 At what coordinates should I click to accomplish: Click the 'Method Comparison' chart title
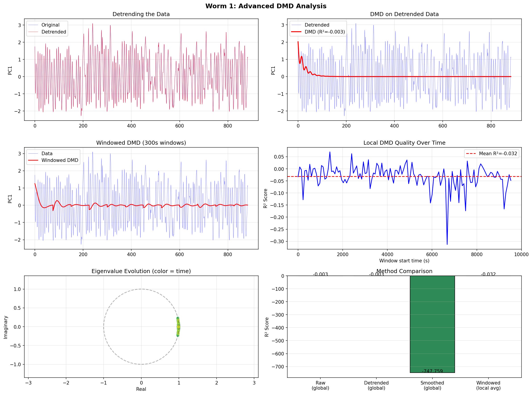coord(404,271)
